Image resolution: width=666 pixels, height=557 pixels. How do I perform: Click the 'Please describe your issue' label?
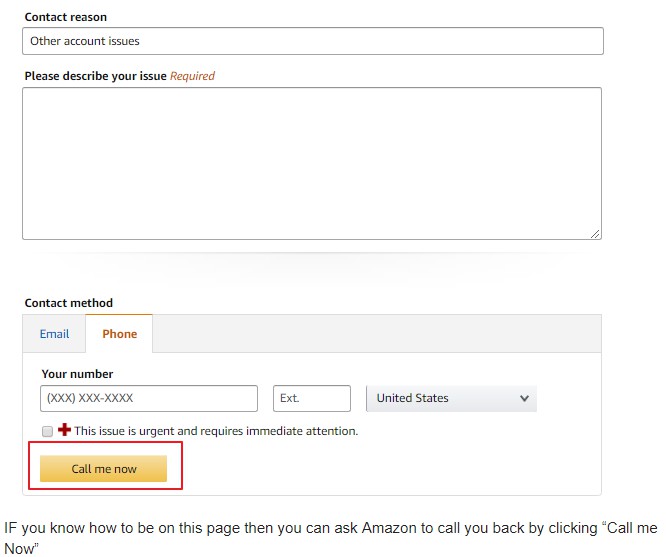point(96,76)
